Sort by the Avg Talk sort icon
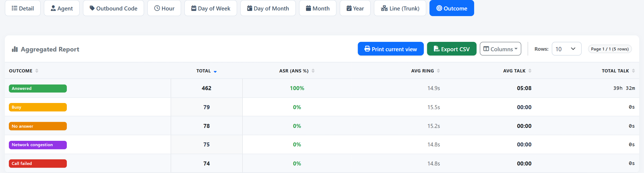Image resolution: width=644 pixels, height=173 pixels. 530,71
